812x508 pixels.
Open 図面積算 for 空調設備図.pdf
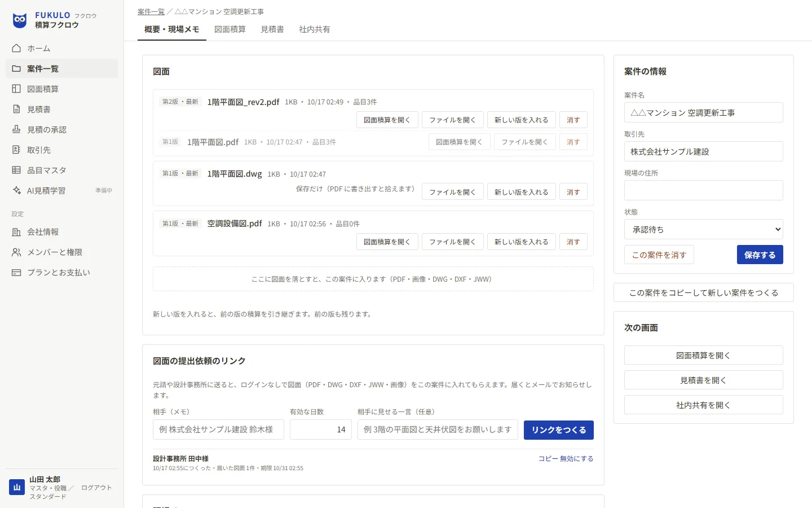coord(387,242)
